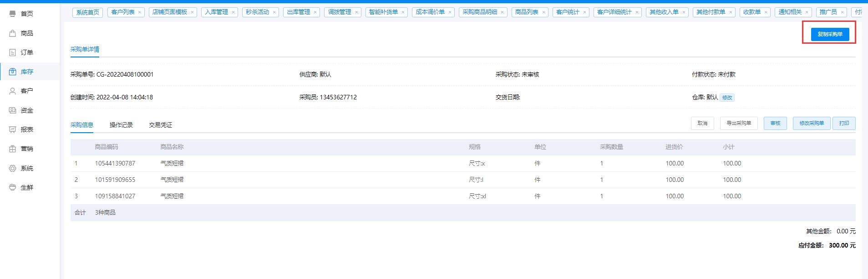Click the 报表 reports chart icon
868x279 pixels.
13,129
